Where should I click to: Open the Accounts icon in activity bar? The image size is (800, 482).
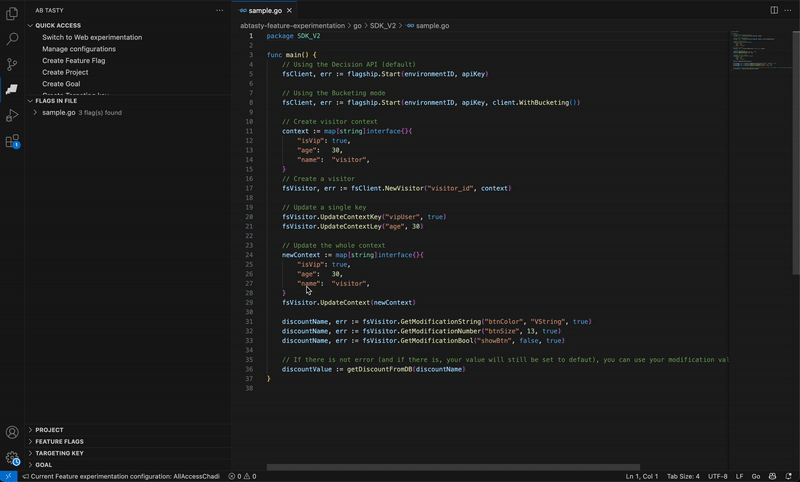[x=12, y=432]
